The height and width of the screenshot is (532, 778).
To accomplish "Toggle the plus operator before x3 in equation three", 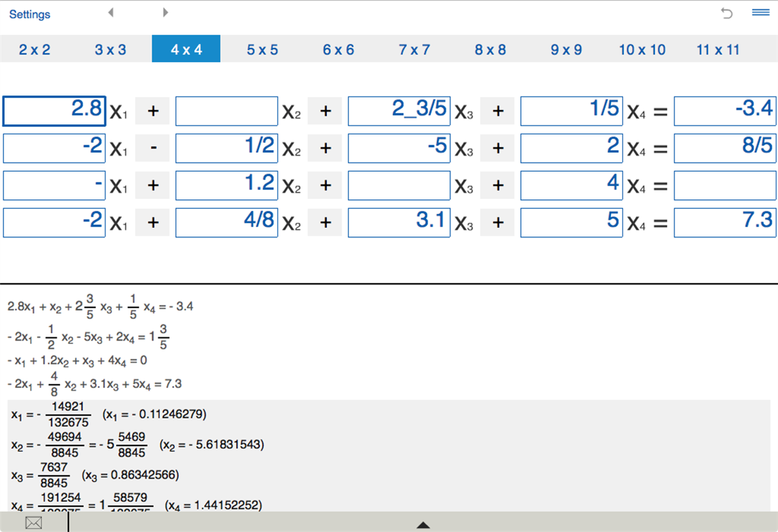I will [325, 185].
